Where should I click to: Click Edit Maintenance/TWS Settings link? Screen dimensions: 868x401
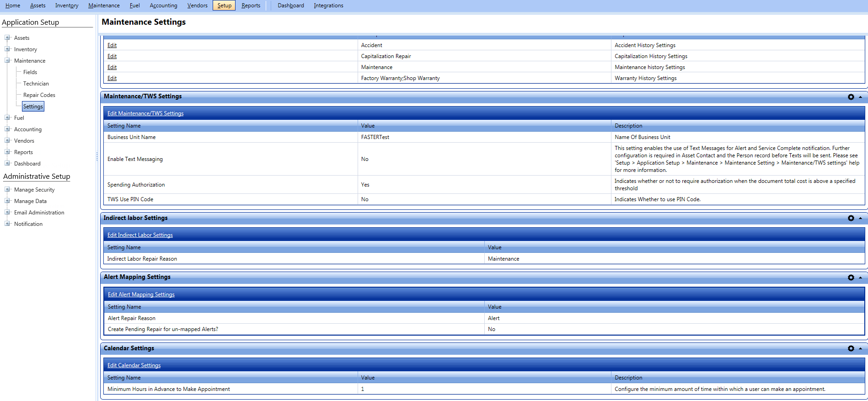(145, 113)
